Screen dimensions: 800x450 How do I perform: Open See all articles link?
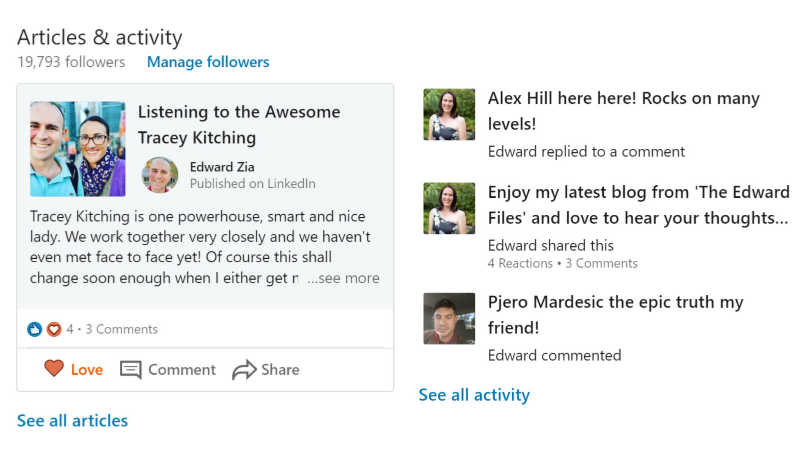(72, 420)
